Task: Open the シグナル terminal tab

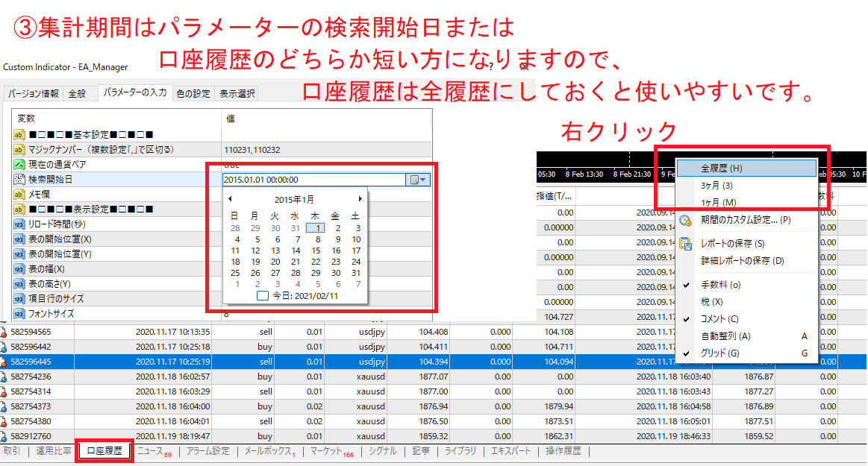Action: coord(383,451)
